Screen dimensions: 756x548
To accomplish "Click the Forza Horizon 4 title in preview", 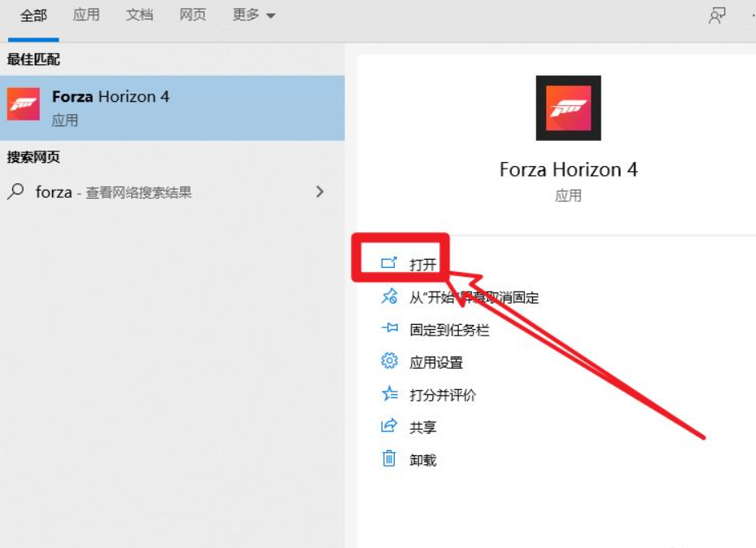I will tap(569, 170).
